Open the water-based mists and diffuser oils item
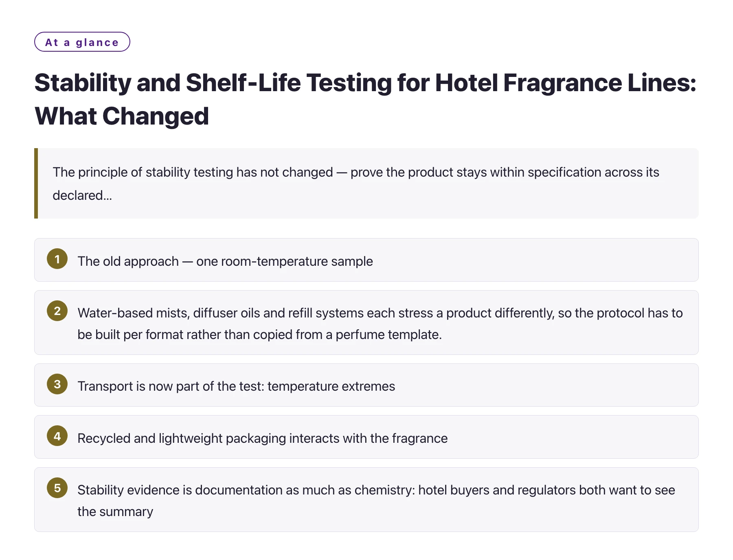The width and height of the screenshot is (733, 560). click(x=366, y=322)
